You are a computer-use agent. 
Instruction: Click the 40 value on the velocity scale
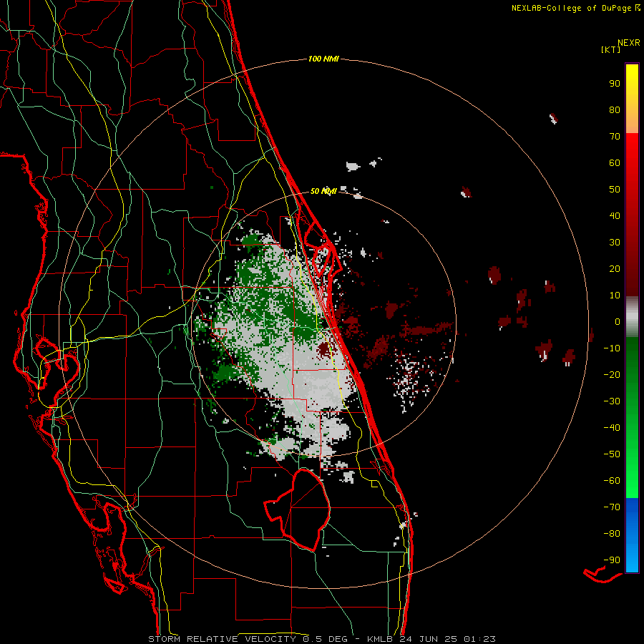pos(615,215)
